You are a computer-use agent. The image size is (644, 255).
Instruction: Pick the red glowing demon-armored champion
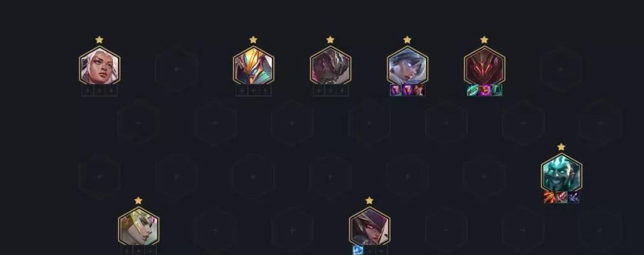click(484, 66)
